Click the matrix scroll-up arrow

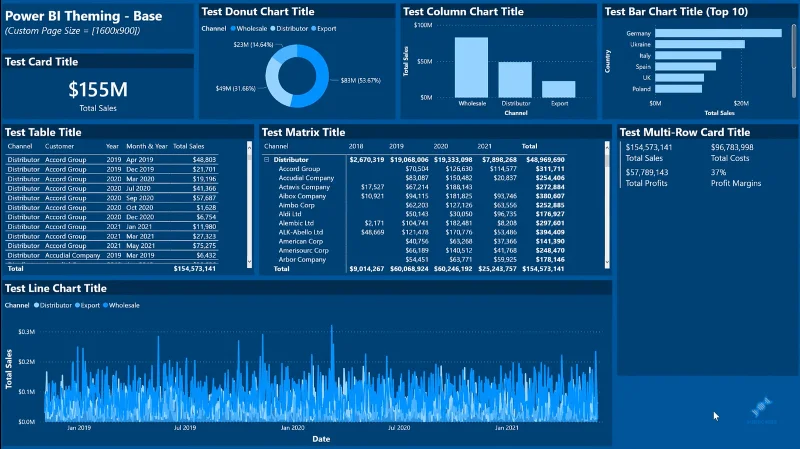click(x=607, y=147)
